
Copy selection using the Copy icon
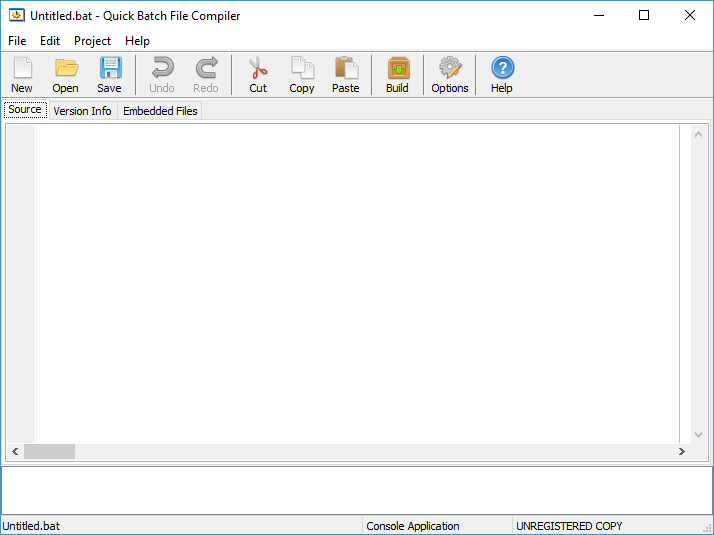(x=301, y=75)
